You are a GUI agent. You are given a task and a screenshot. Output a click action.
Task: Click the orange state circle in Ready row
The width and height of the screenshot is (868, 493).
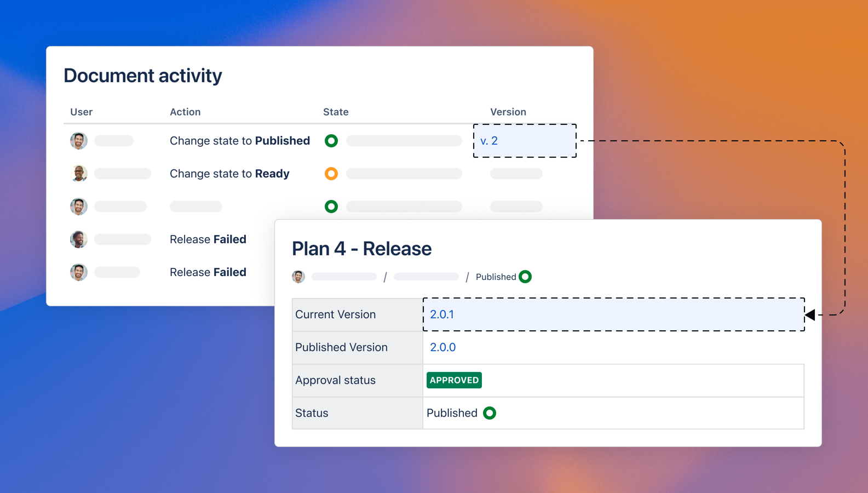point(331,174)
